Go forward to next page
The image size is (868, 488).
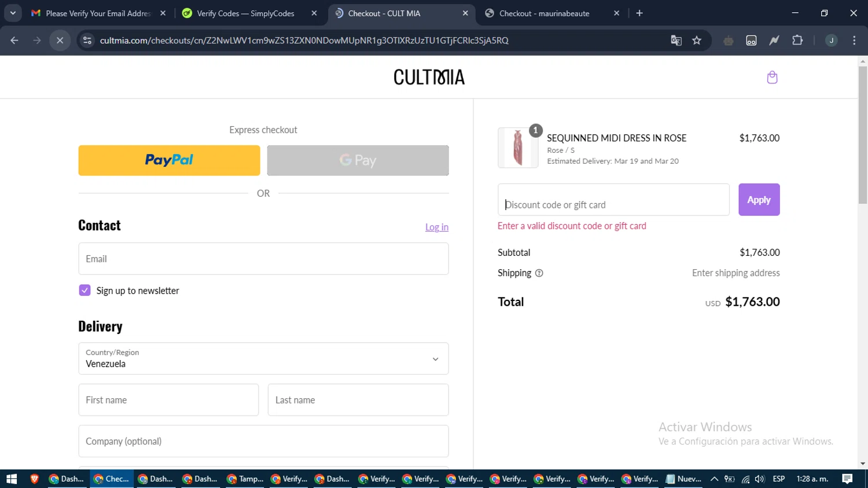[37, 41]
